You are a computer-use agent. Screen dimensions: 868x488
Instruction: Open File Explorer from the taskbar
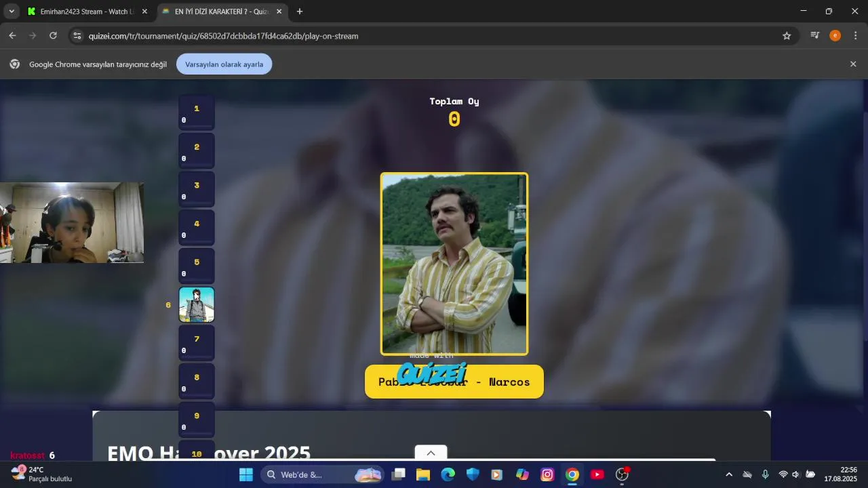tap(423, 474)
